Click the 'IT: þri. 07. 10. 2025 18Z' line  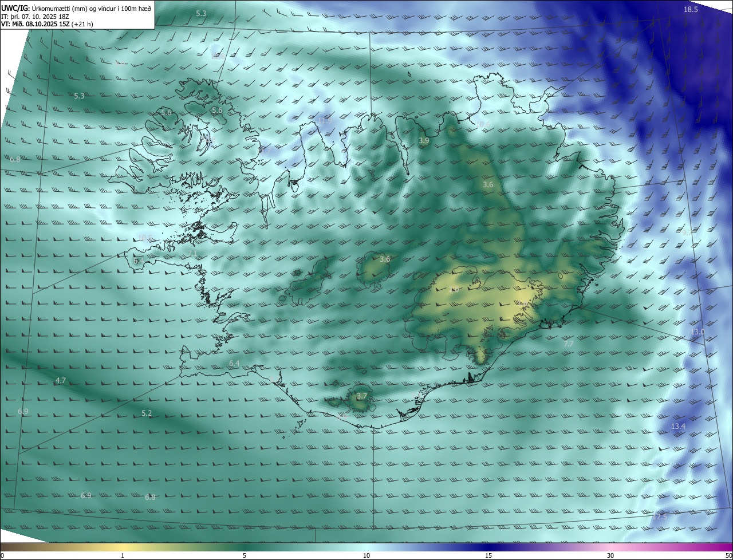click(x=36, y=17)
